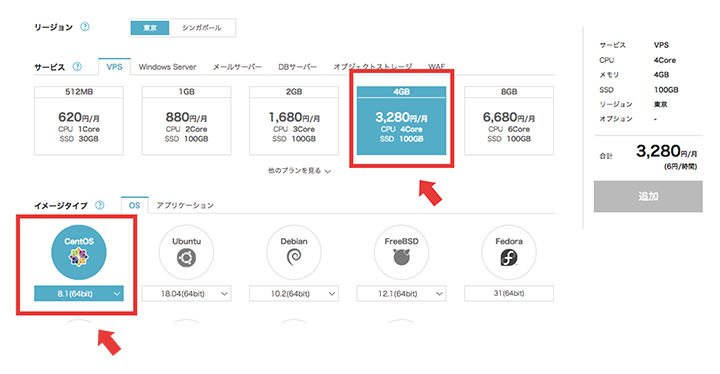Switch to アプリケーション image tab
720x374 pixels.
pyautogui.click(x=185, y=205)
